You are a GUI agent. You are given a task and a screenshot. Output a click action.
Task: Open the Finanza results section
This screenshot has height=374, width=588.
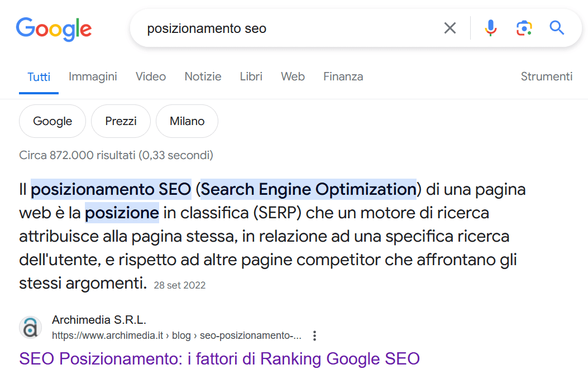[343, 76]
